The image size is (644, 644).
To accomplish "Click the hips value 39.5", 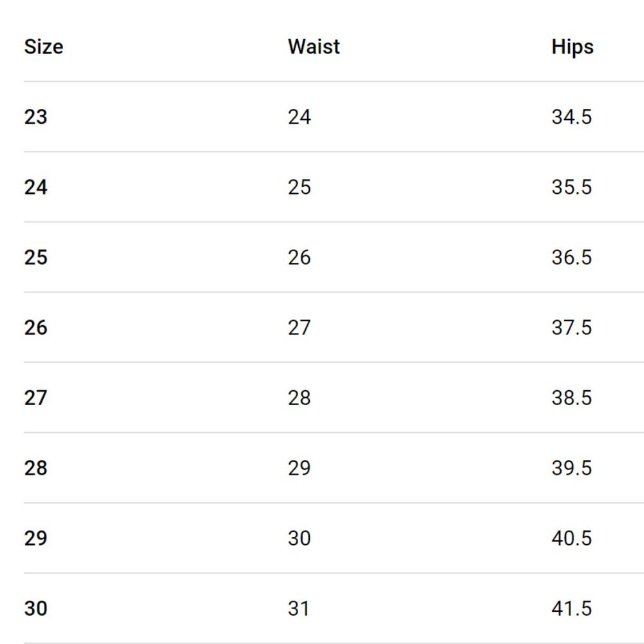I will [571, 468].
